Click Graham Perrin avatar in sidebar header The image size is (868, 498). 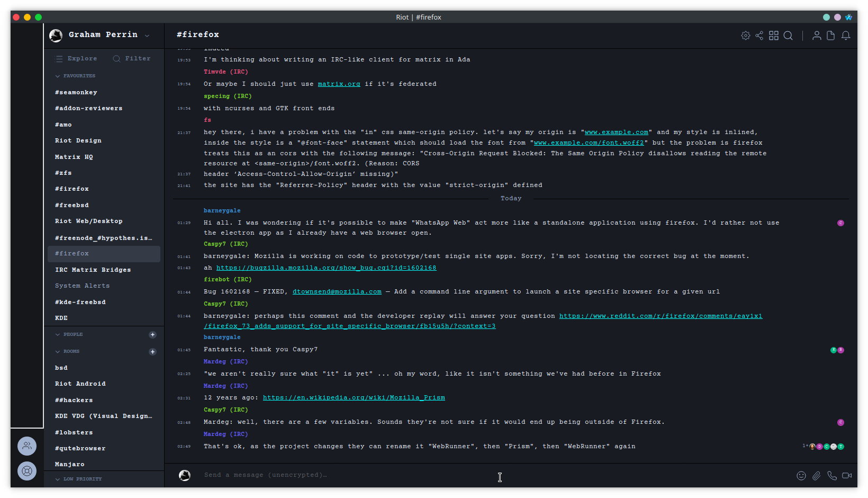coord(56,35)
